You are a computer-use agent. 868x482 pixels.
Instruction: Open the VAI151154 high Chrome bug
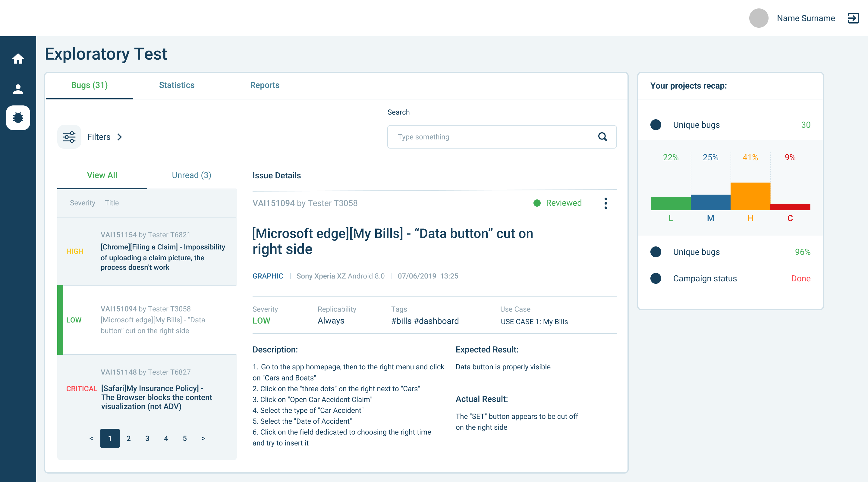(x=163, y=257)
